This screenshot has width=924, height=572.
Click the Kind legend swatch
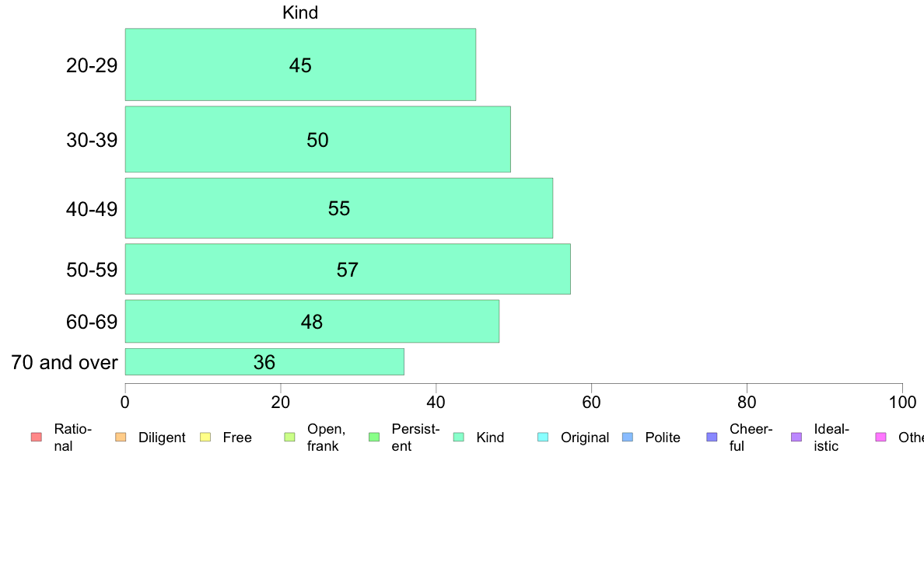[x=458, y=437]
